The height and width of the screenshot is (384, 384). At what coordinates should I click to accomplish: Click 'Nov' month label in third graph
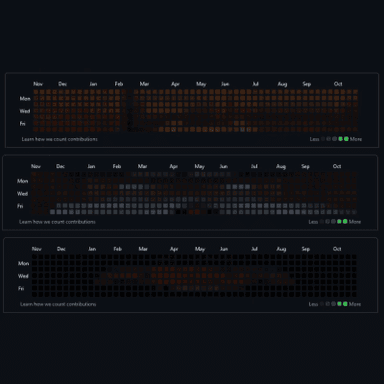(x=37, y=249)
